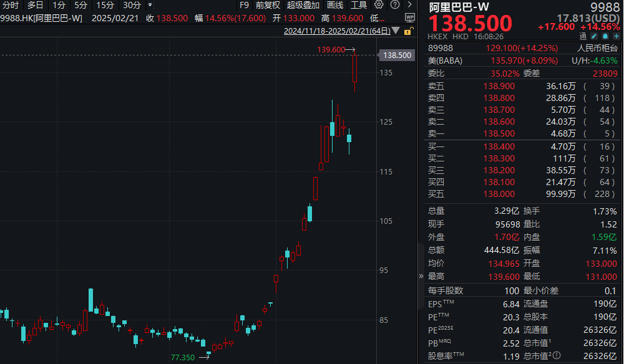Click the 总额 value 444.58亿
The height and width of the screenshot is (364, 624).
pyautogui.click(x=502, y=251)
